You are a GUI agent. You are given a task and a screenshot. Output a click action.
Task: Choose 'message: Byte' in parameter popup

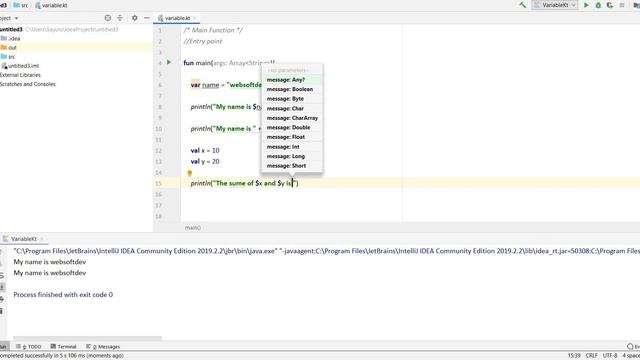coord(292,99)
